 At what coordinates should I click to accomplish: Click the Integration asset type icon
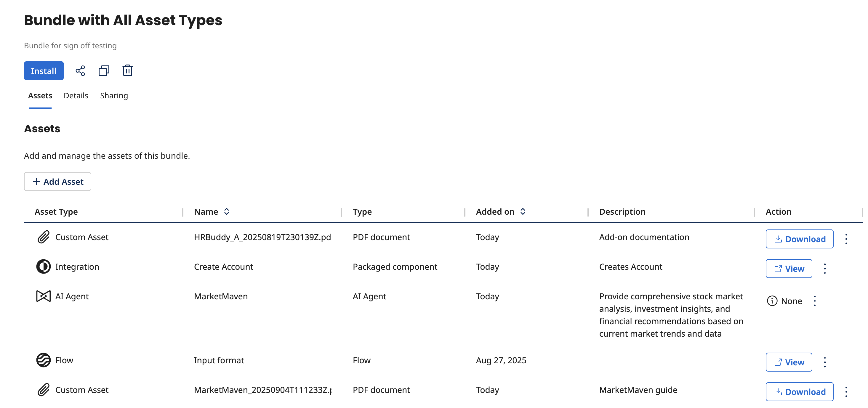[44, 266]
